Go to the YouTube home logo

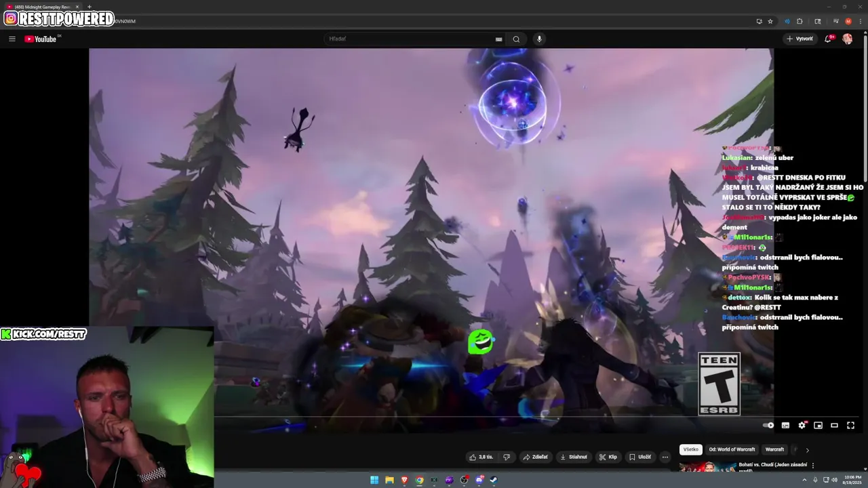41,39
